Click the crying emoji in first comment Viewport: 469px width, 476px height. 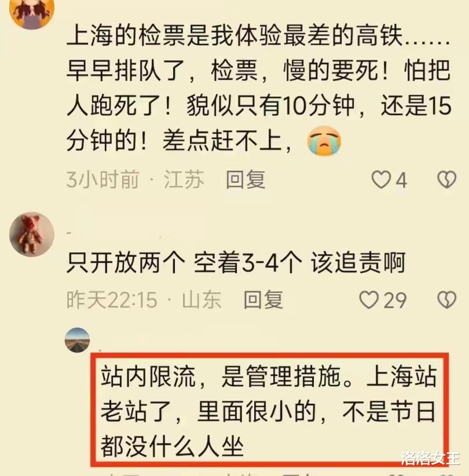pyautogui.click(x=324, y=141)
